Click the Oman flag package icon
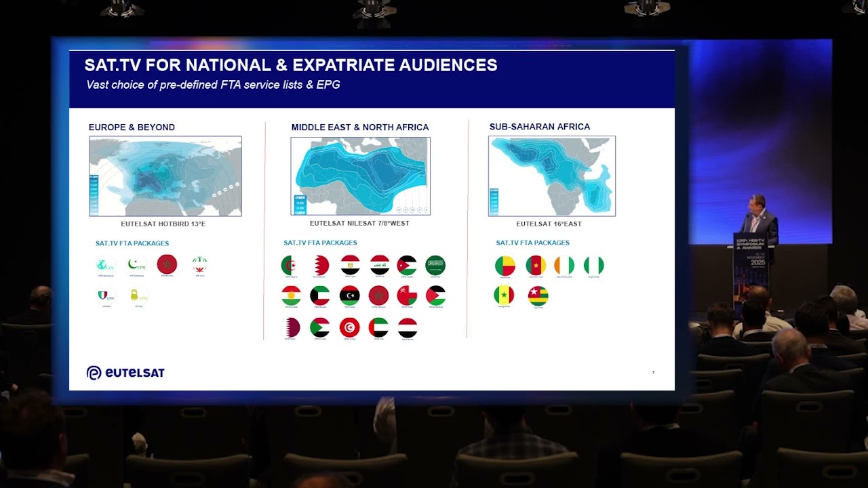The image size is (868, 488). (x=407, y=296)
